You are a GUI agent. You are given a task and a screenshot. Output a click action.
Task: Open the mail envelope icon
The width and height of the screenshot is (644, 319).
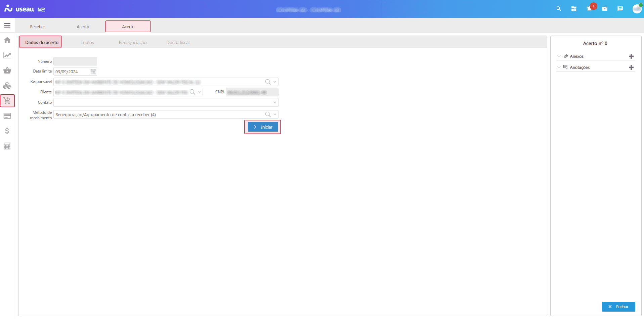tap(605, 9)
